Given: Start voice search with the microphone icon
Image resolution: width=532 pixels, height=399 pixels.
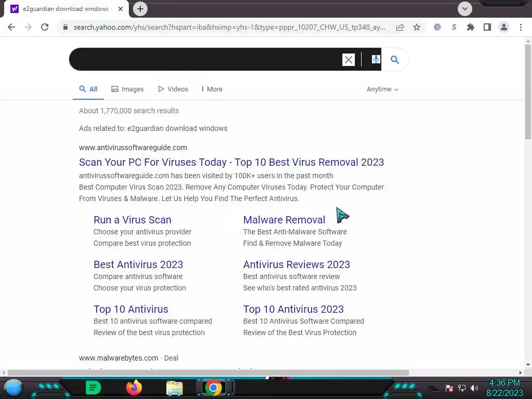Looking at the screenshot, I should tap(376, 59).
